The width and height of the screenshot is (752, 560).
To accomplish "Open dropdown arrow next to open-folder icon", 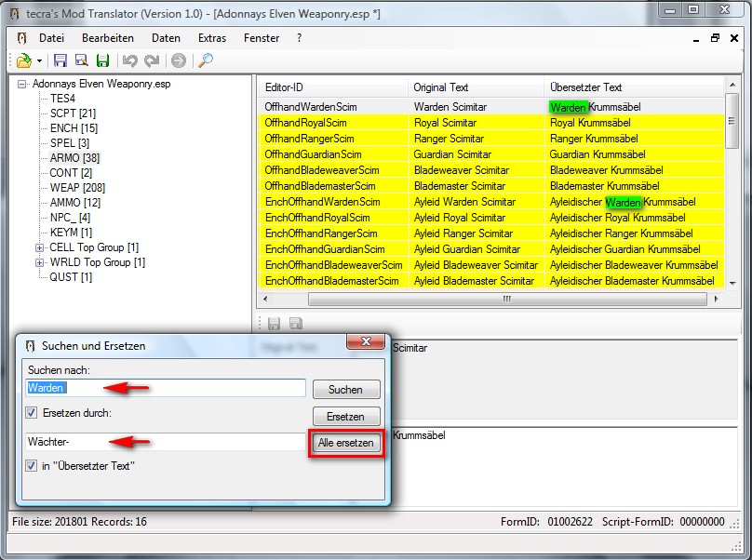I will coord(39,60).
